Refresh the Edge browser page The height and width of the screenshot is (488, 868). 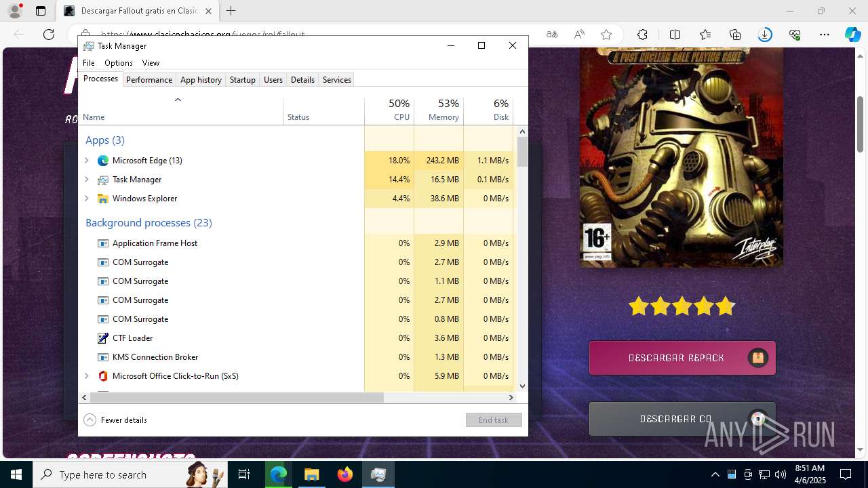pos(49,35)
